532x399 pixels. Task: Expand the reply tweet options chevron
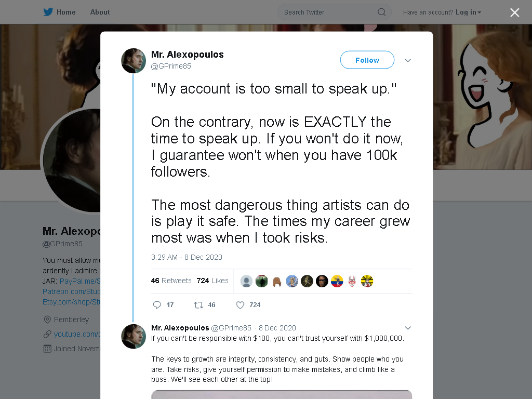pos(408,328)
